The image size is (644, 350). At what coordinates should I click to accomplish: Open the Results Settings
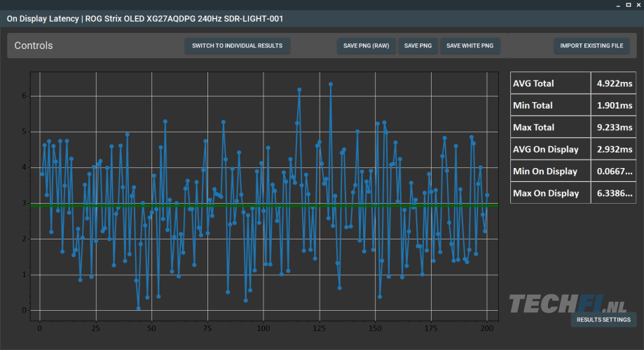pos(603,320)
